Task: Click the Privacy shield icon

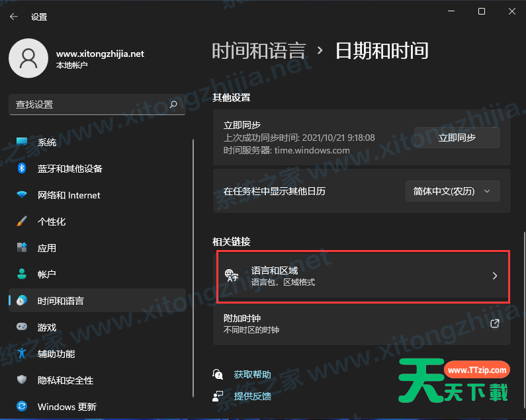Action: point(22,380)
